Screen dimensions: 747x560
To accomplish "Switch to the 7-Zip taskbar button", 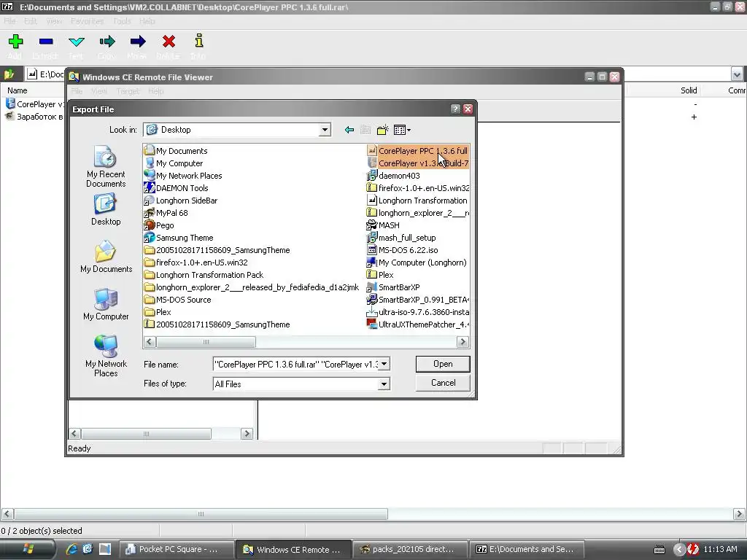I will pyautogui.click(x=528, y=549).
